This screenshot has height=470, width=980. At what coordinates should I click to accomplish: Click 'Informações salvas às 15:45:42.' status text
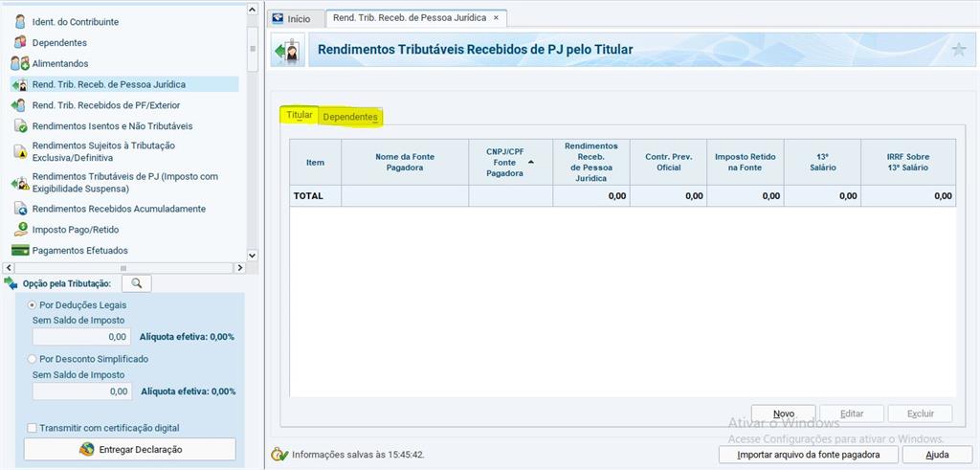point(358,455)
